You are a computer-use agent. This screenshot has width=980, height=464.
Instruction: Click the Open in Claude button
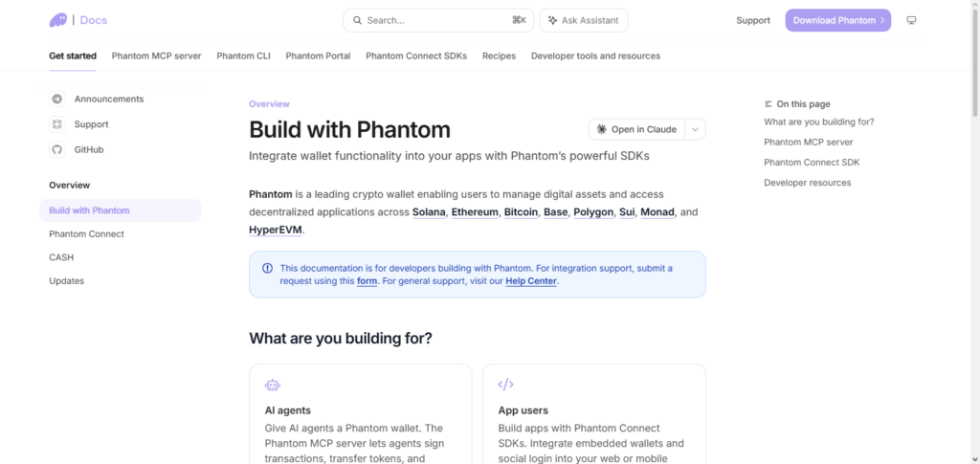pyautogui.click(x=636, y=129)
